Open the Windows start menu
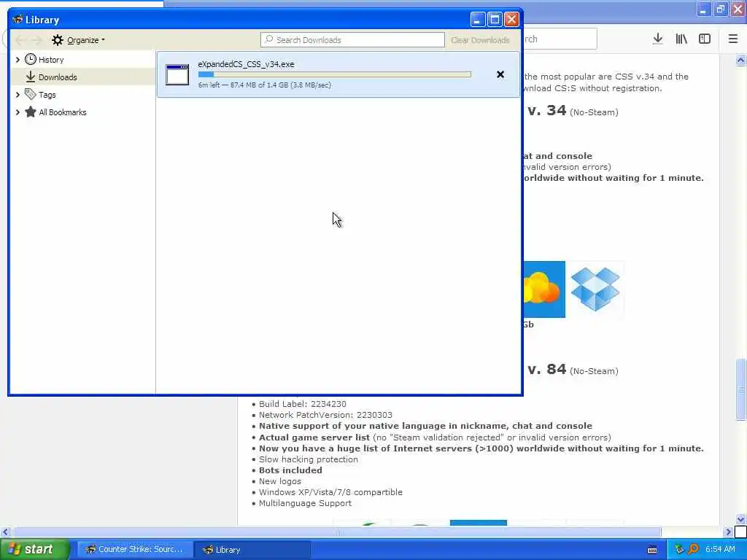Screen dimensions: 747x560 click(x=34, y=550)
